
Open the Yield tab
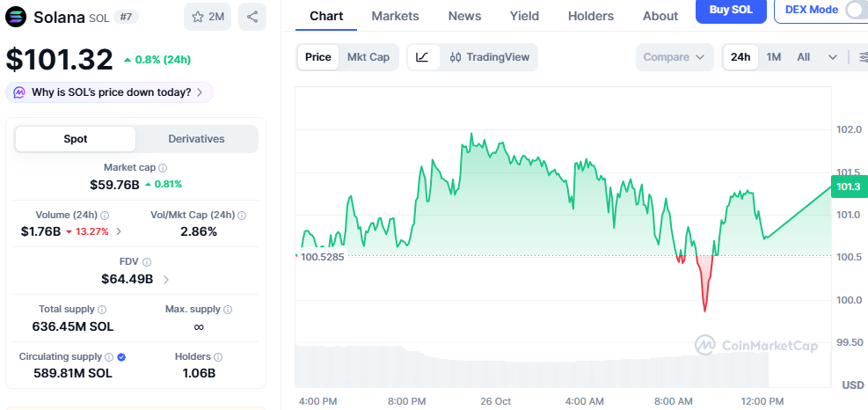click(x=524, y=16)
